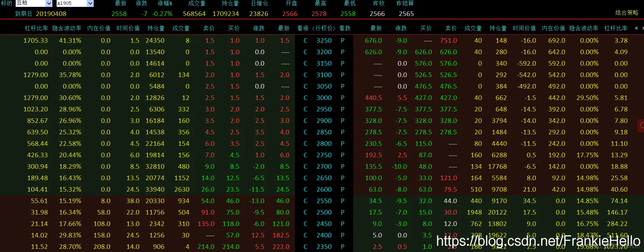The image size is (644, 252).
Task: Click call open interest 33940
Action: pos(155,190)
